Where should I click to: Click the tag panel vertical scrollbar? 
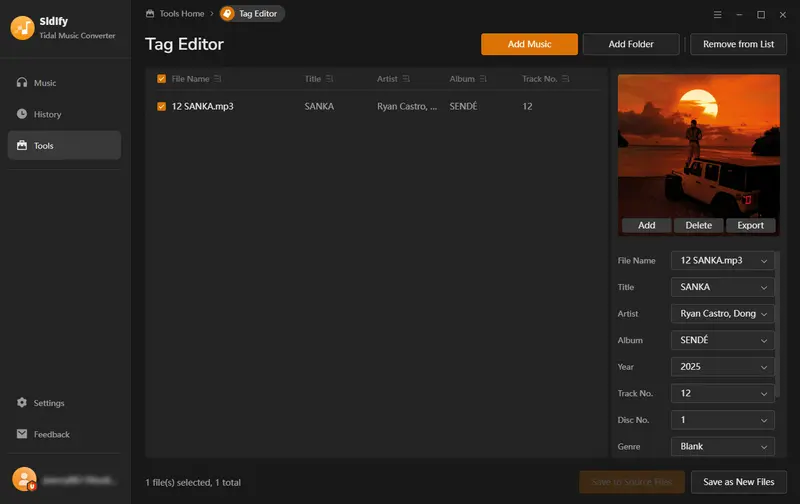click(x=778, y=324)
